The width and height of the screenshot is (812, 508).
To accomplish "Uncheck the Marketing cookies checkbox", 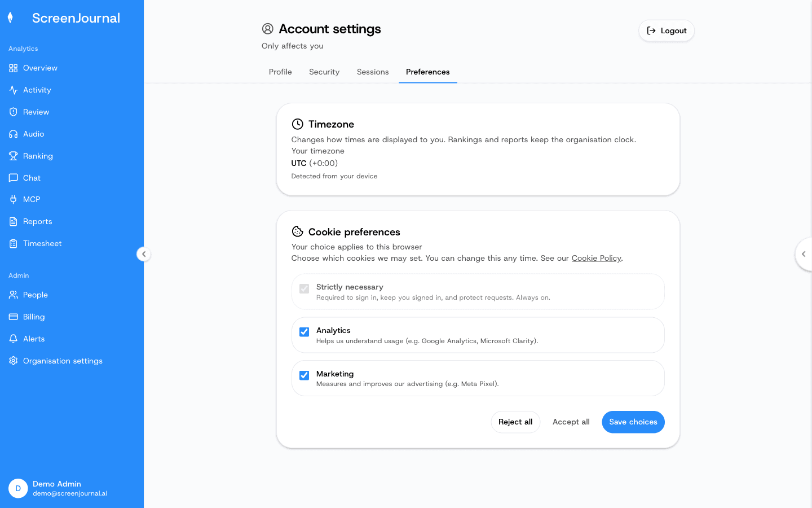I will pos(304,375).
